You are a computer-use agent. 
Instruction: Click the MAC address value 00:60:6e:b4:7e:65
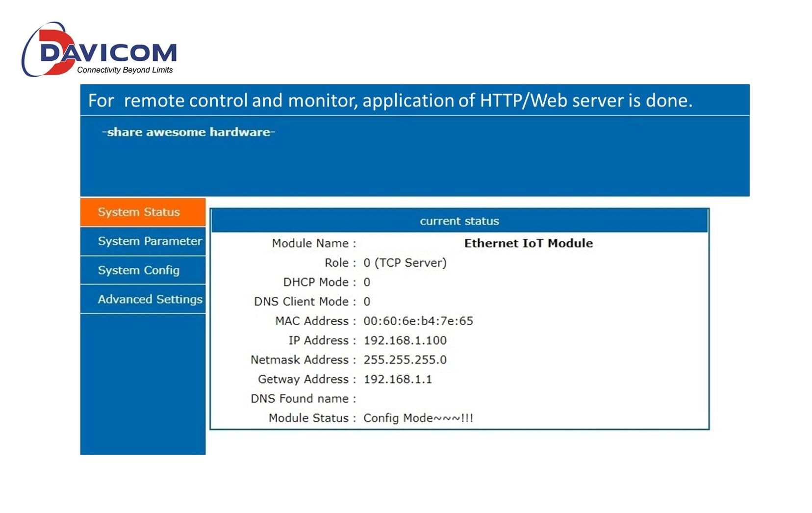point(418,321)
